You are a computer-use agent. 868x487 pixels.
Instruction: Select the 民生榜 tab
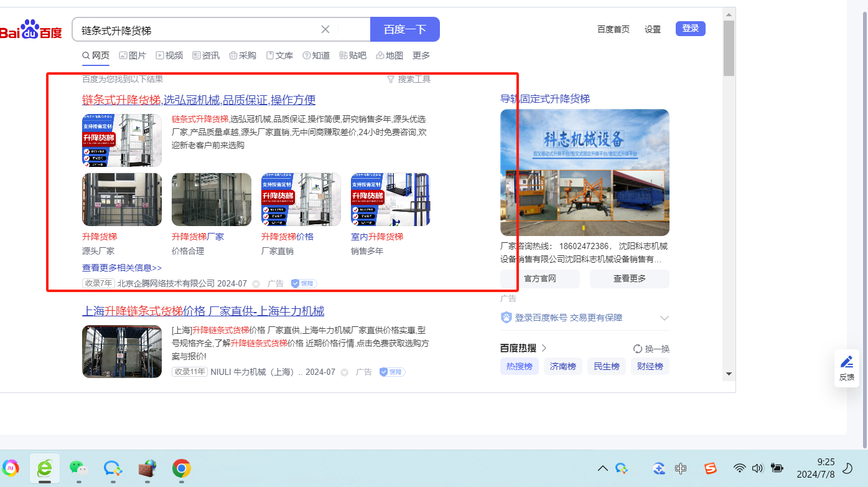[x=607, y=366]
